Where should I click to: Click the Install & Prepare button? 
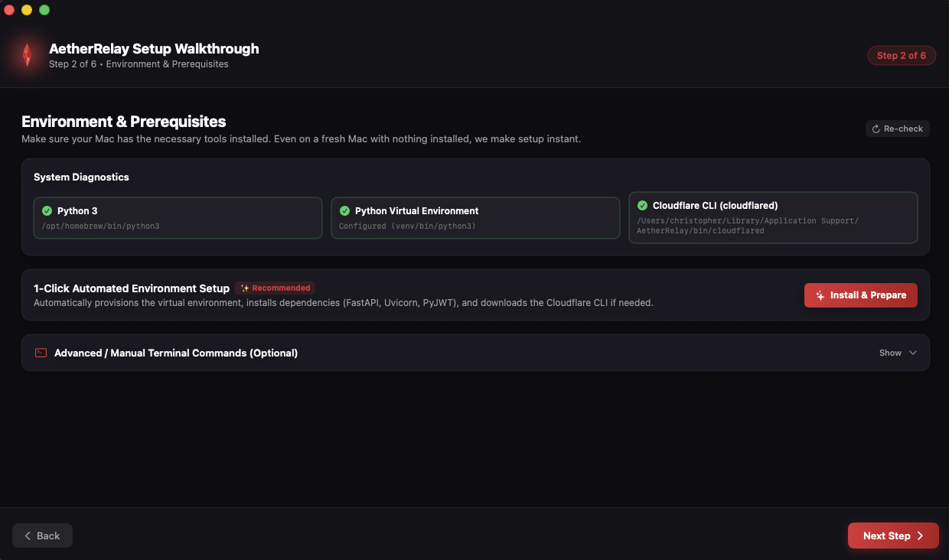pos(861,295)
